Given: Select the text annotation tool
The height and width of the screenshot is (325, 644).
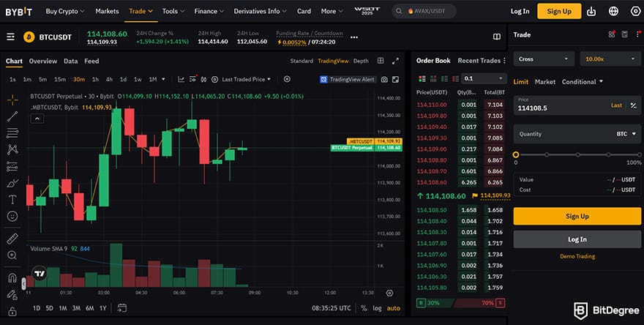Looking at the screenshot, I should pos(12,200).
